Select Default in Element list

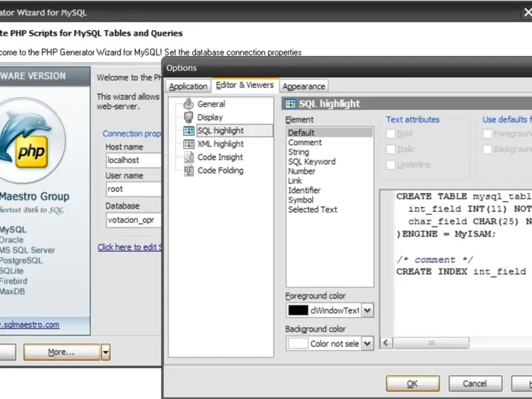pyautogui.click(x=330, y=132)
